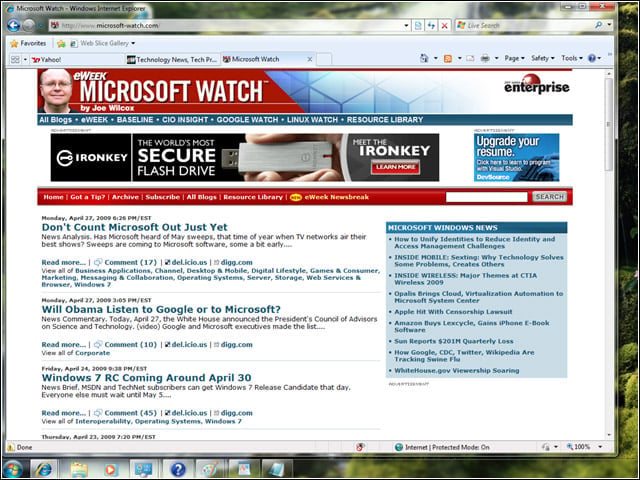Click Comment (17) link
Image resolution: width=640 pixels, height=480 pixels.
click(x=131, y=262)
